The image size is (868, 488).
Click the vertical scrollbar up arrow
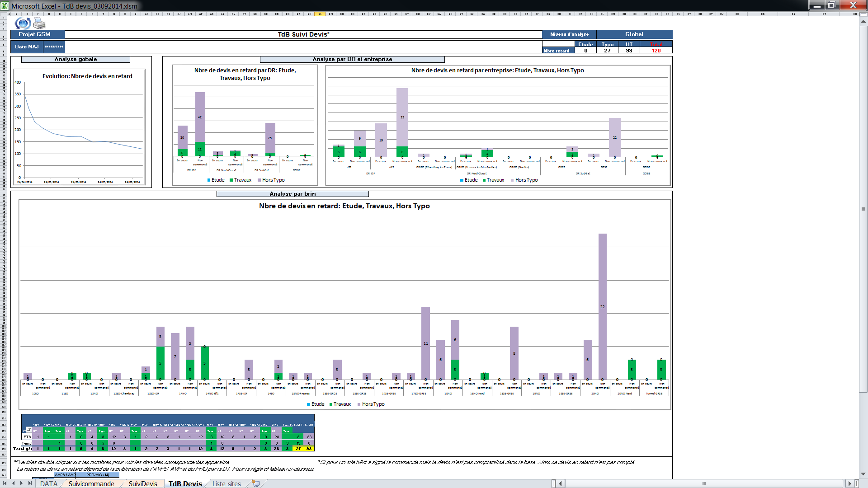point(863,21)
